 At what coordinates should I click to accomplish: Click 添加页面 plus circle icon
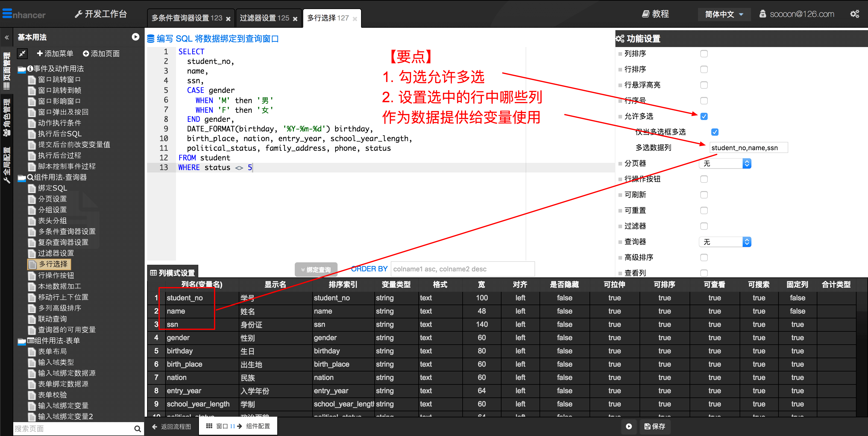click(86, 54)
